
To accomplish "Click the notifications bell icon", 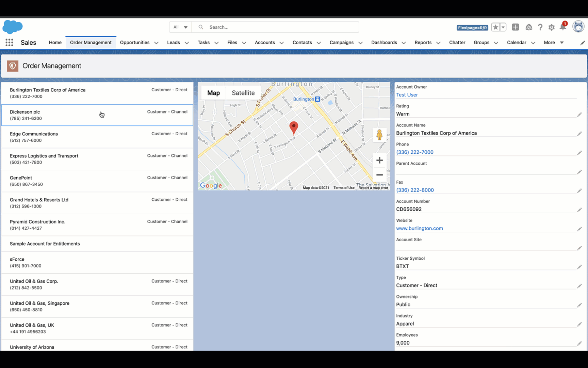I will tap(562, 27).
